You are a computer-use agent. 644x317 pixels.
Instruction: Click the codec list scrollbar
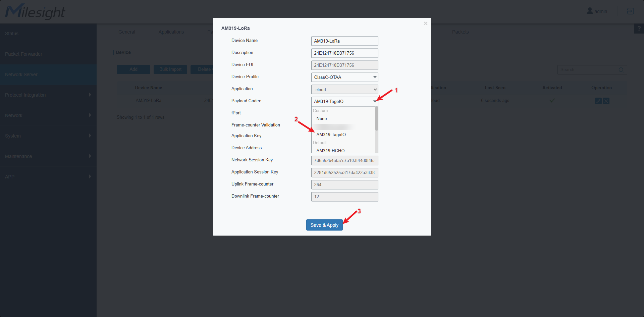(377, 118)
